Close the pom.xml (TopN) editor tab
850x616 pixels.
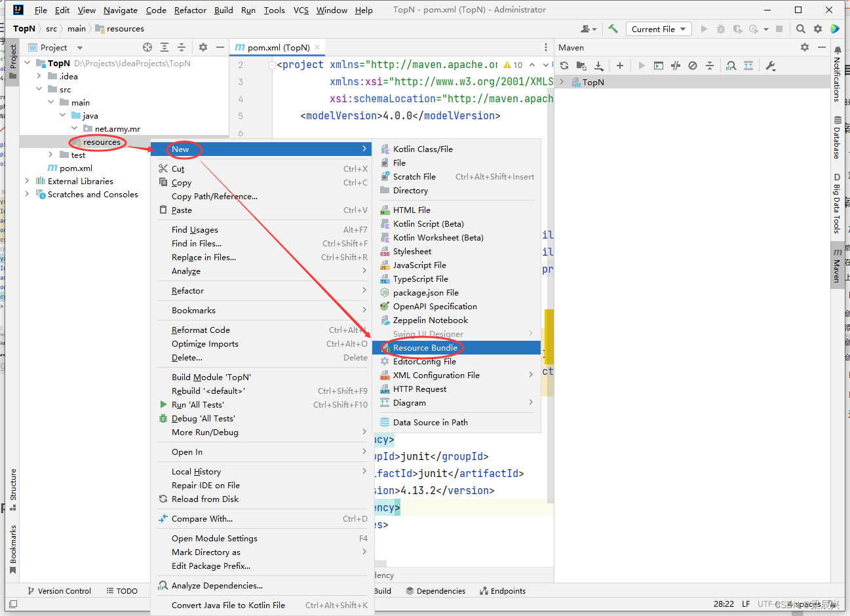[318, 47]
